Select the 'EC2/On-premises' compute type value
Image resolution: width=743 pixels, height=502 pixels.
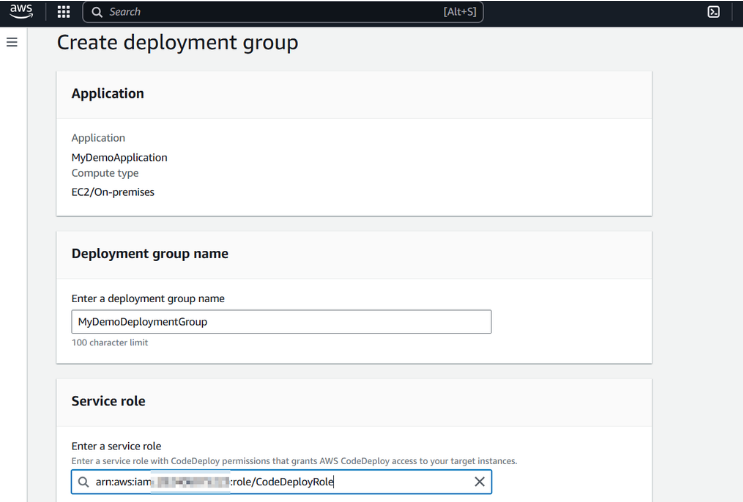click(x=113, y=192)
